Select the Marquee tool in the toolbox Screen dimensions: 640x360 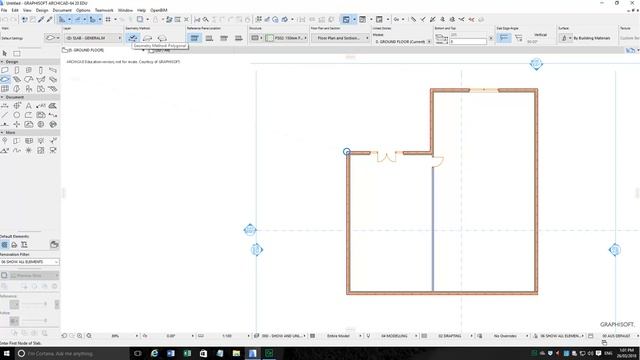coord(17,53)
